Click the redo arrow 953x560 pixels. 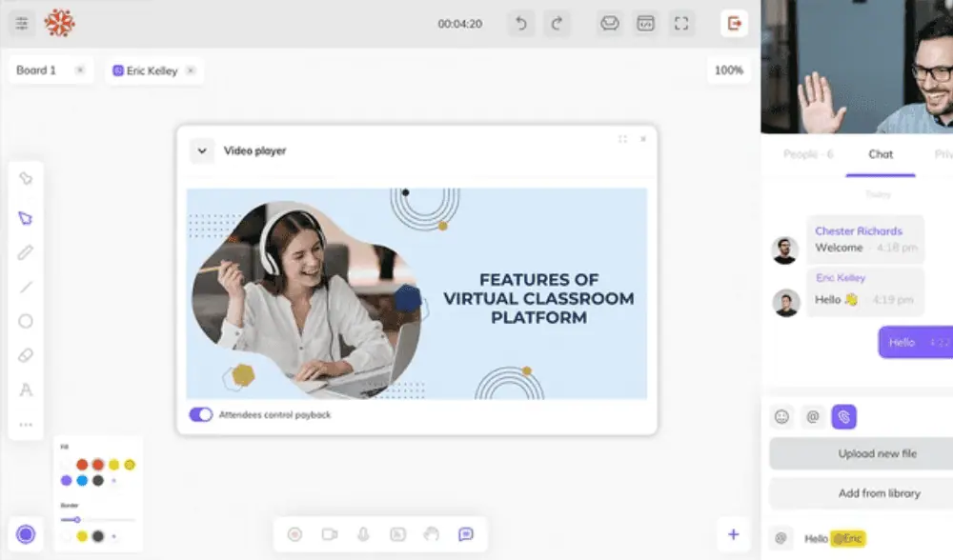[x=558, y=24]
